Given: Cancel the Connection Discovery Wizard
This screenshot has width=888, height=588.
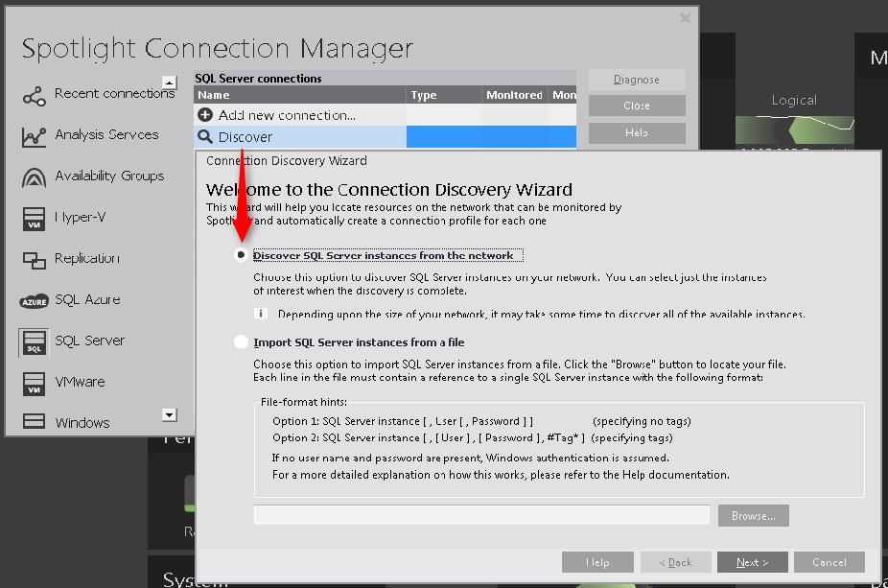Looking at the screenshot, I should tap(829, 562).
